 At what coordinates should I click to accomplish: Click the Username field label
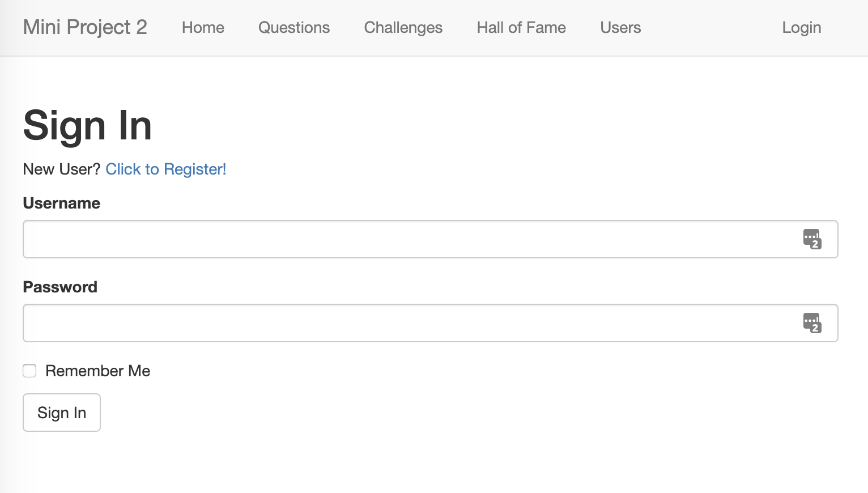[x=61, y=203]
